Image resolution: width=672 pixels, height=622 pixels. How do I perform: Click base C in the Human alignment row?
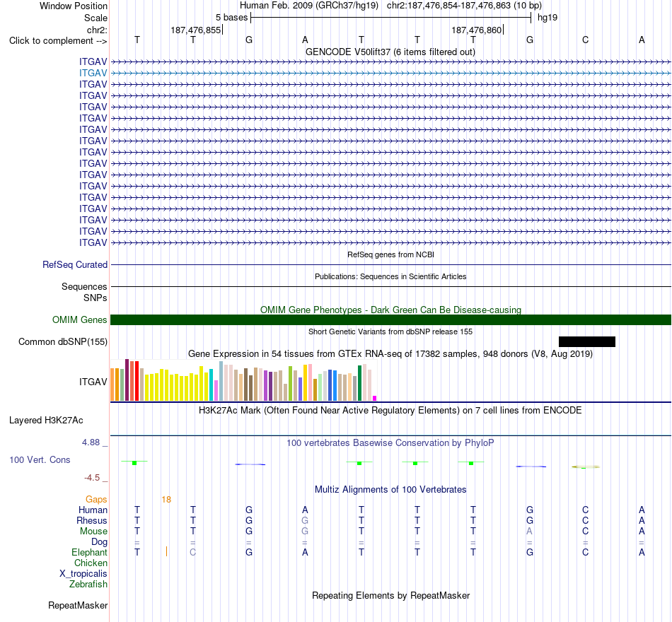point(586,510)
